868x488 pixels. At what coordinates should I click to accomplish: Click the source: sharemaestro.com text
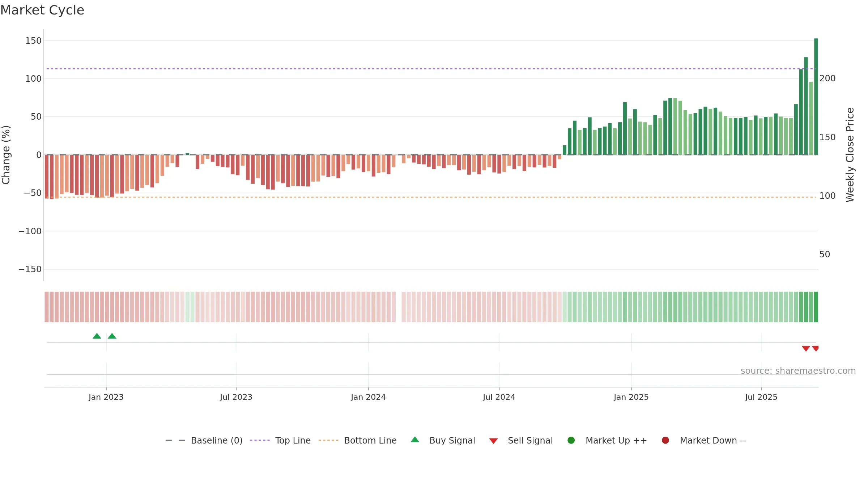(x=798, y=371)
